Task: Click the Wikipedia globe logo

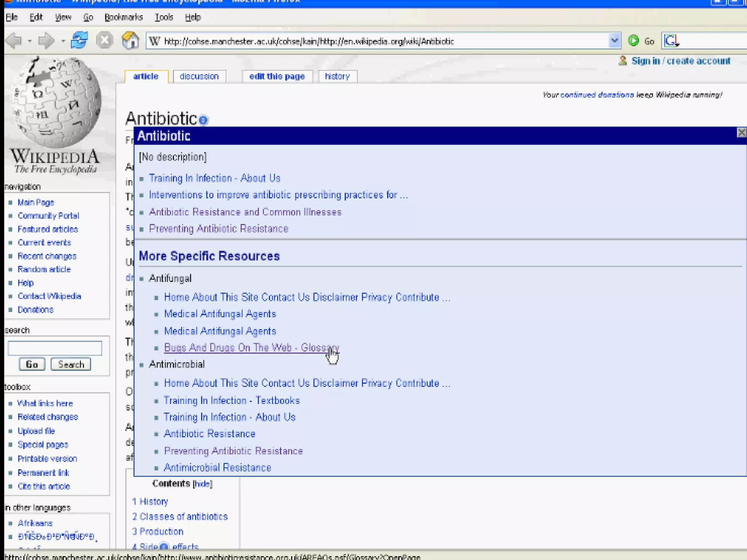Action: (x=56, y=103)
